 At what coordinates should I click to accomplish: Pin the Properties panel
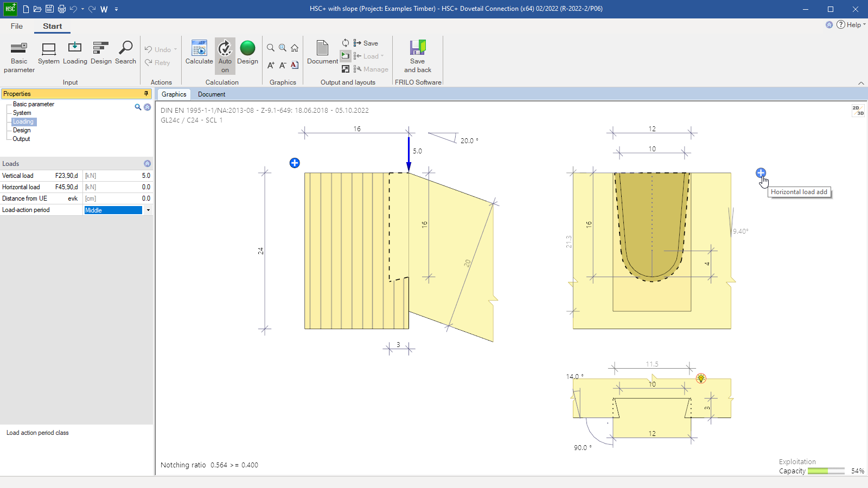coord(146,94)
